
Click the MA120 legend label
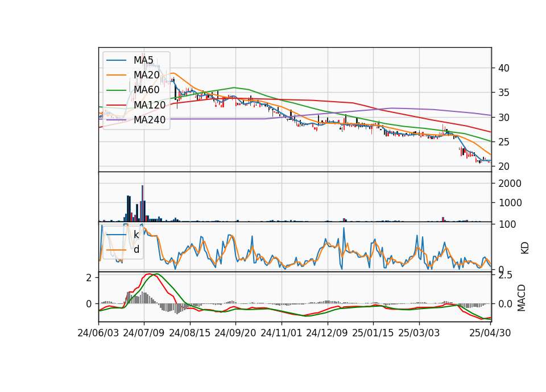click(150, 105)
